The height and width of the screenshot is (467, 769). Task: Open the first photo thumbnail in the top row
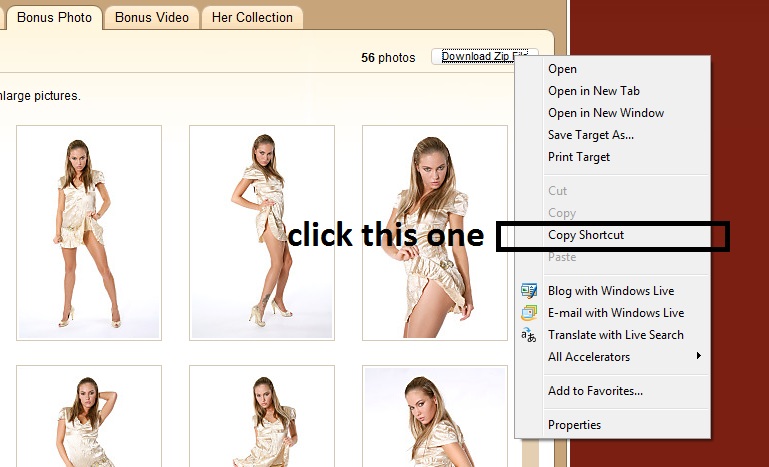point(89,233)
